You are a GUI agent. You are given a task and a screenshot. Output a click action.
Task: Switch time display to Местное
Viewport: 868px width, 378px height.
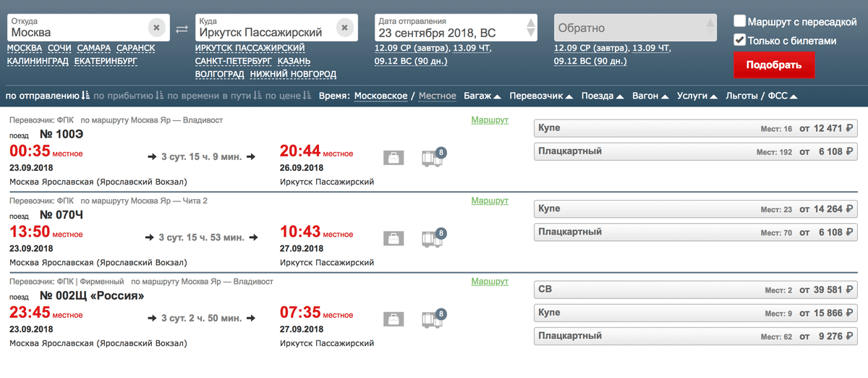(x=437, y=96)
